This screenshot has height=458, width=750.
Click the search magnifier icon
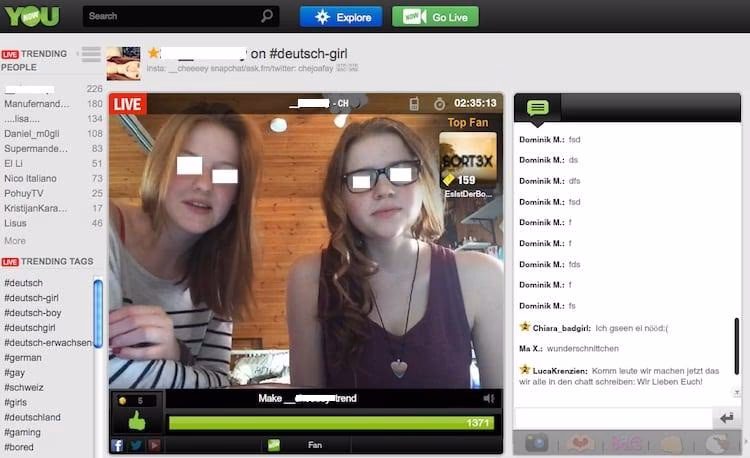[267, 16]
